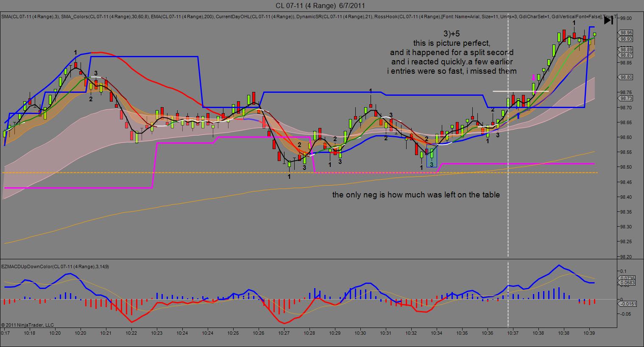644x347 pixels.
Task: Click the -0.05 MACD axis label
Action: click(x=625, y=314)
